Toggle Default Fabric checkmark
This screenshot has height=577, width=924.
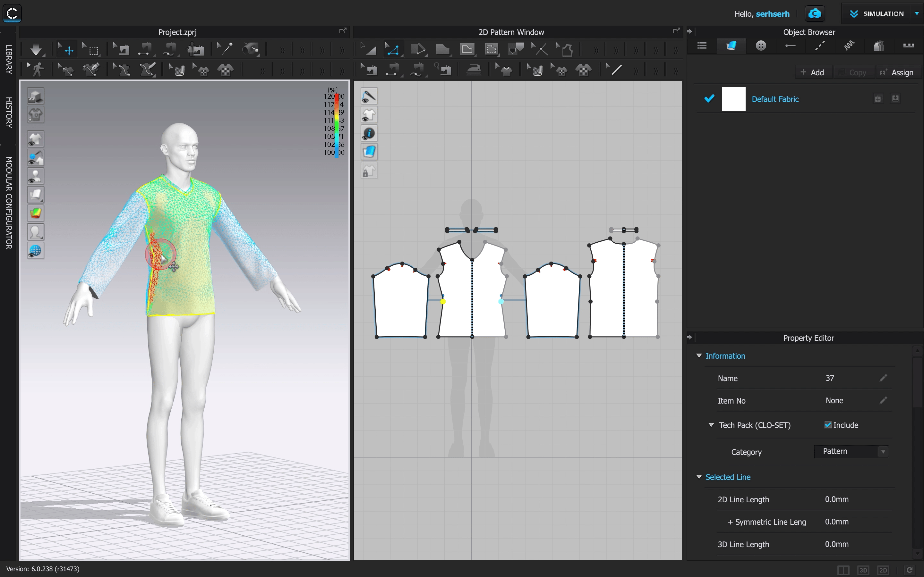coord(709,99)
